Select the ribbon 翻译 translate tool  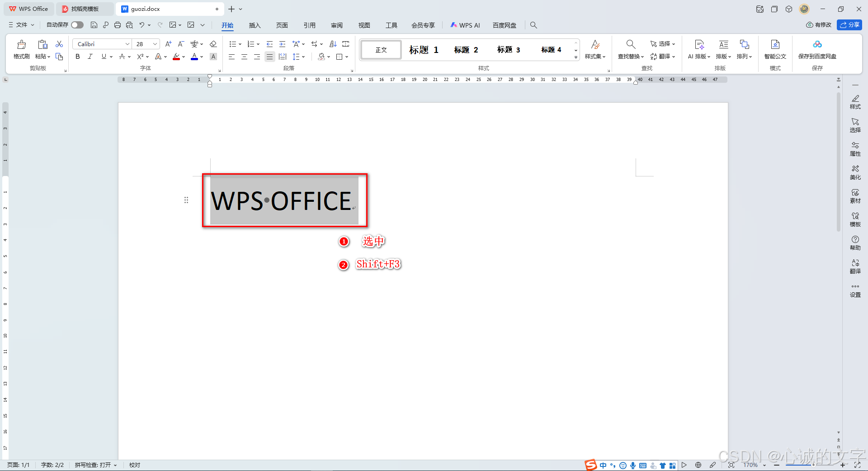[x=662, y=57]
